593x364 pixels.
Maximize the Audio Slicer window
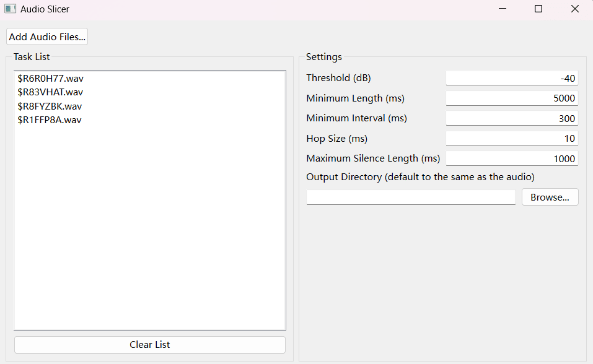click(538, 9)
